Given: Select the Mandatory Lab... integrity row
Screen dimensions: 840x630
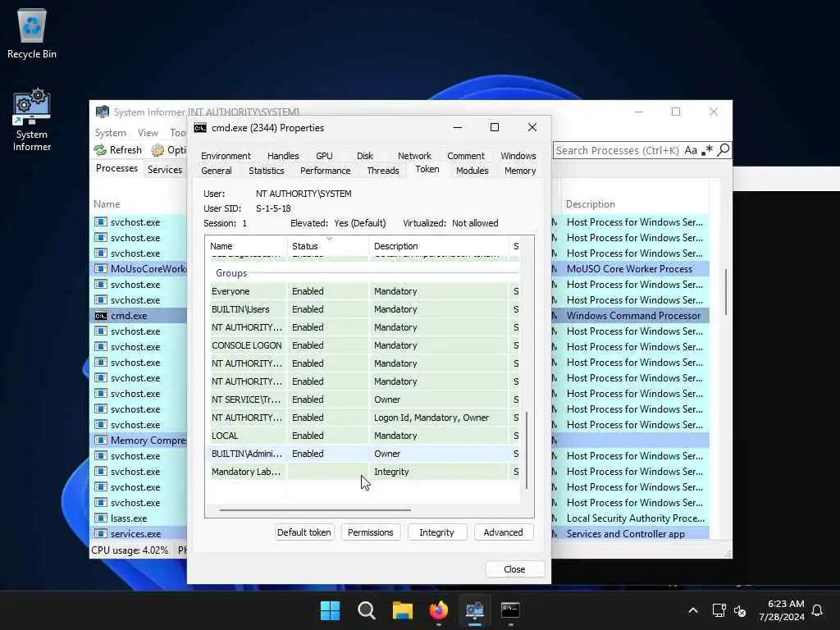Looking at the screenshot, I should click(364, 472).
